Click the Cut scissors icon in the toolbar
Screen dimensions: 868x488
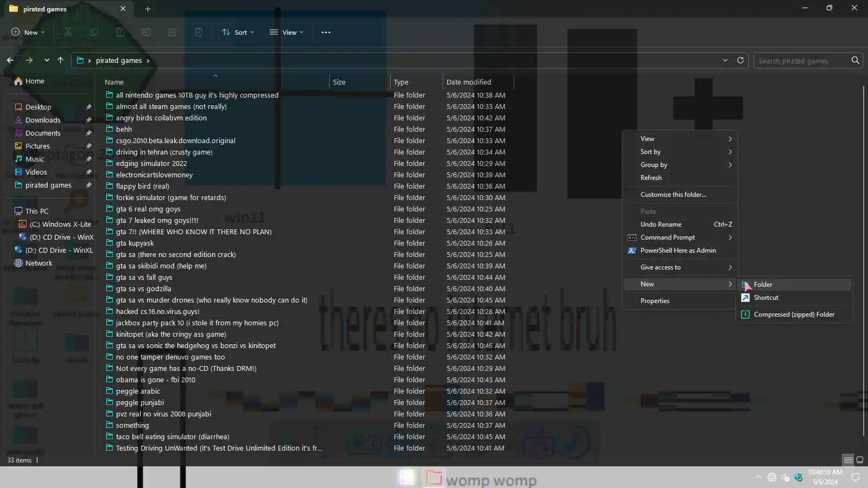pos(68,32)
